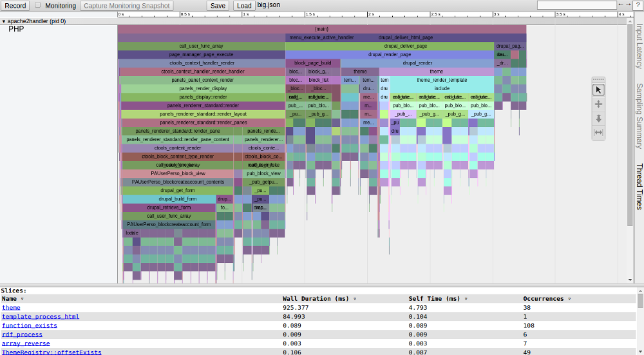Go to previous search result arrow

coord(620,5)
